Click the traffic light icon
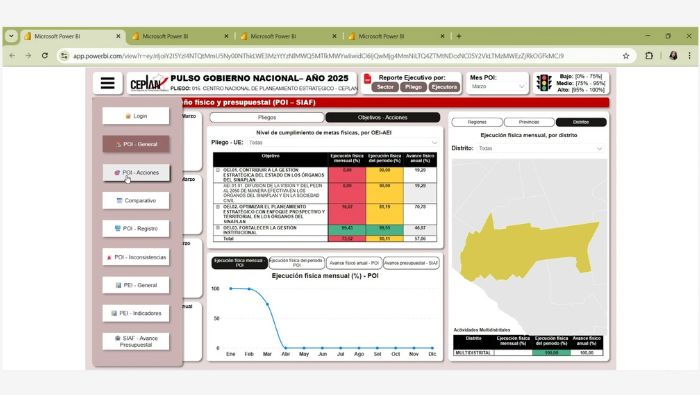The width and height of the screenshot is (700, 395). 544,83
